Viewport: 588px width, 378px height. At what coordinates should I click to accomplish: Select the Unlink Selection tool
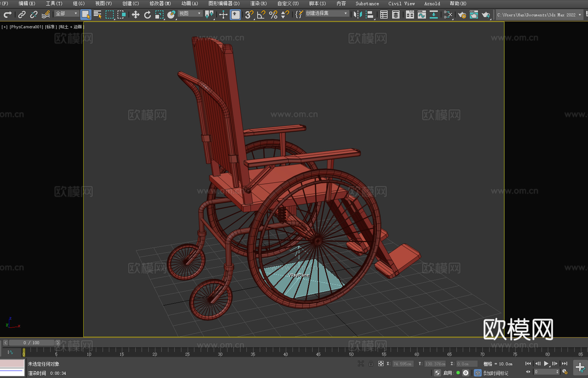pyautogui.click(x=34, y=14)
